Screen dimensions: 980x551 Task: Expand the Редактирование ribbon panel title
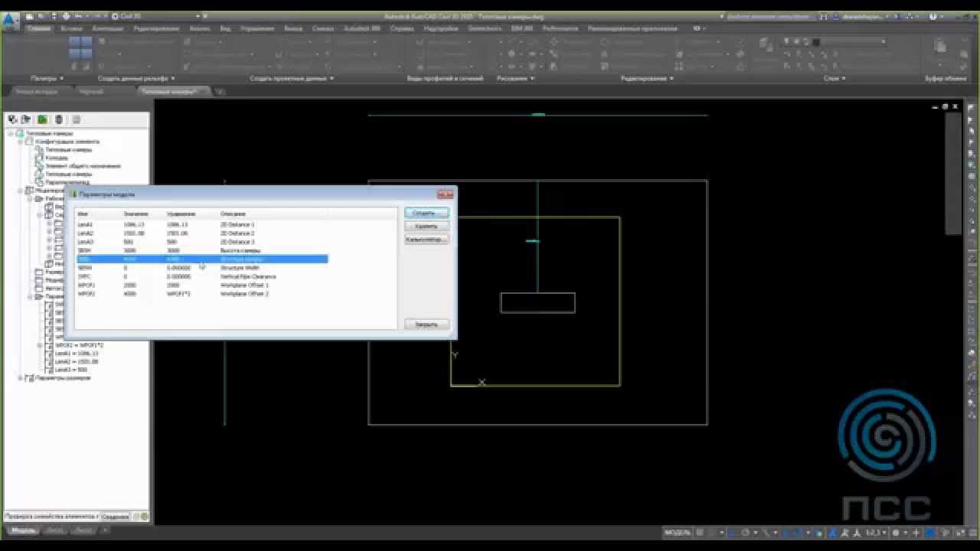pyautogui.click(x=647, y=78)
